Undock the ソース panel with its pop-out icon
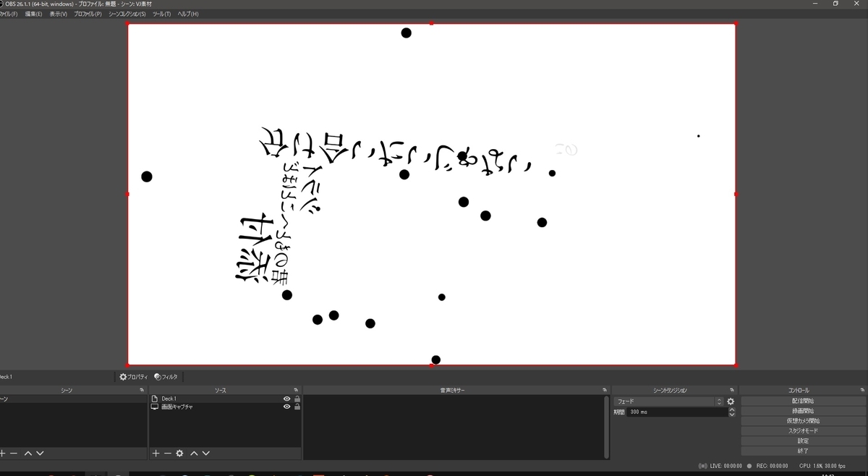 tap(296, 390)
